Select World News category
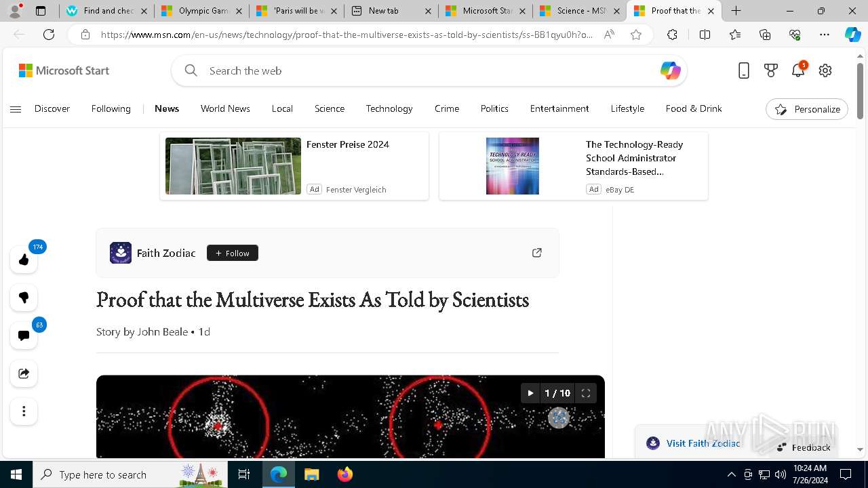The image size is (868, 488). [225, 108]
